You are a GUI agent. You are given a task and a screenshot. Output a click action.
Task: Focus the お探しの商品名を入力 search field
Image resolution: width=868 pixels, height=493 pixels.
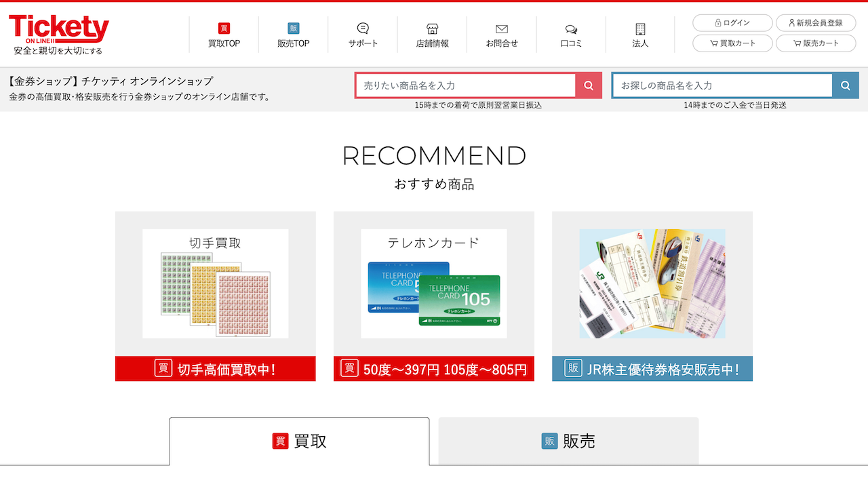(x=722, y=85)
